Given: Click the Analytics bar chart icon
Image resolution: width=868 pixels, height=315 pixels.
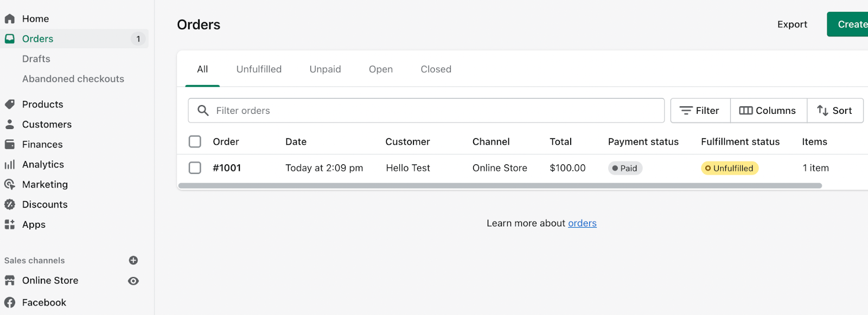Looking at the screenshot, I should (10, 164).
